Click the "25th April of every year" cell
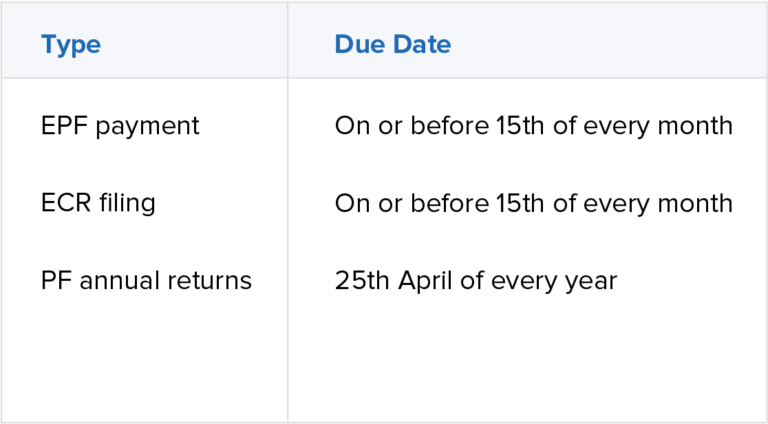 (475, 280)
